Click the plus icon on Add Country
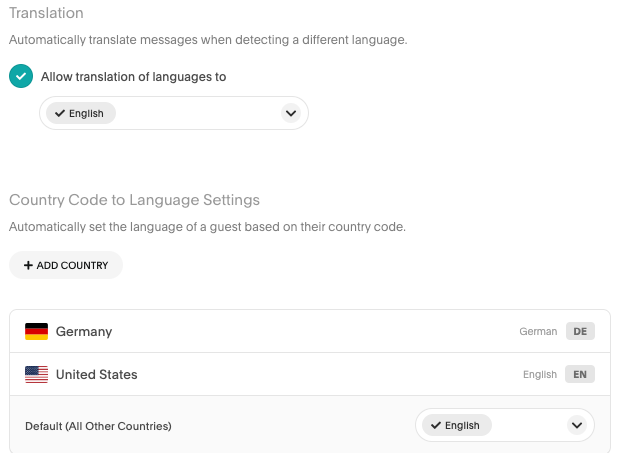 click(28, 265)
